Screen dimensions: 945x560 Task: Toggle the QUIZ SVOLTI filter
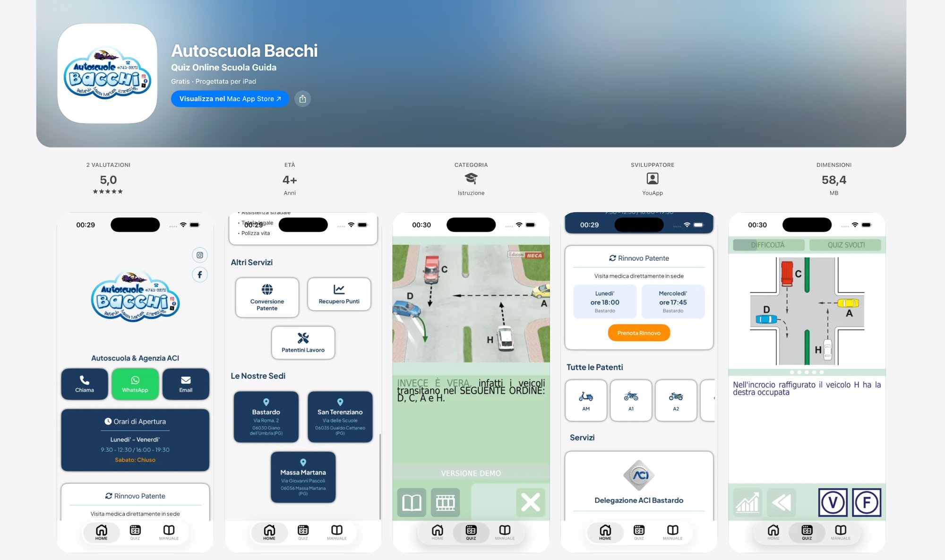click(846, 245)
